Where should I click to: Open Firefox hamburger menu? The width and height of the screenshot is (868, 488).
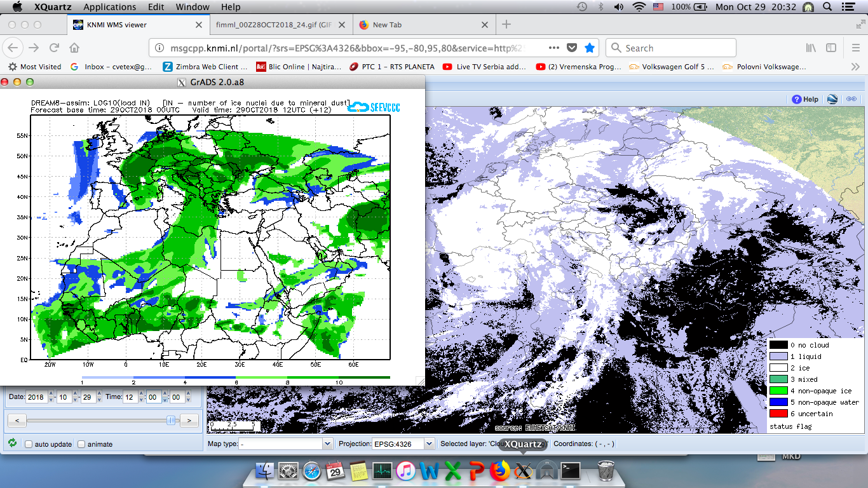point(855,48)
